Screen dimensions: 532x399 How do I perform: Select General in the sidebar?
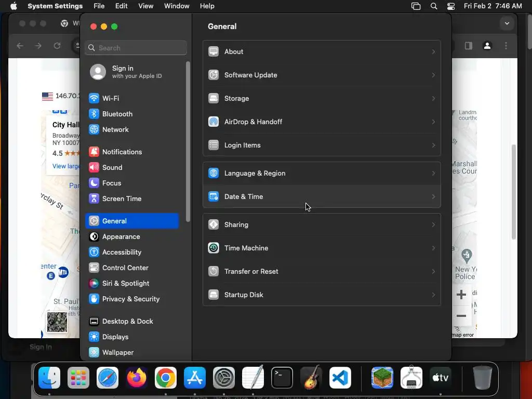click(132, 221)
